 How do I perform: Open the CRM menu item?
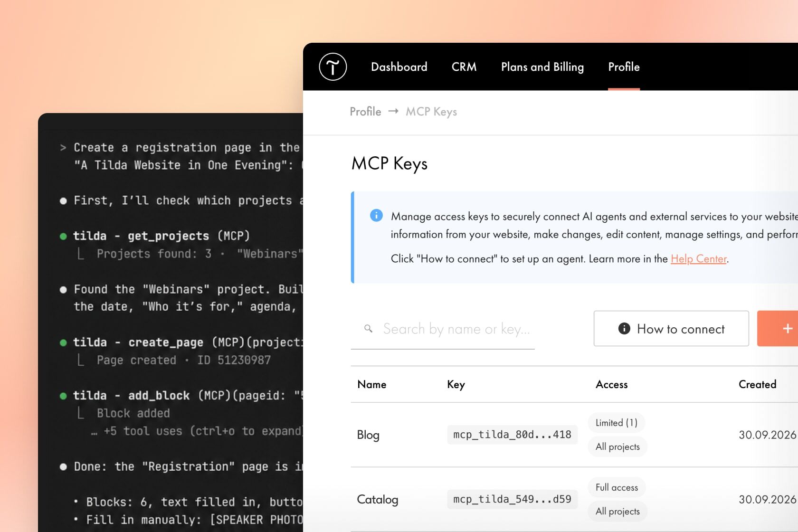[x=464, y=67]
